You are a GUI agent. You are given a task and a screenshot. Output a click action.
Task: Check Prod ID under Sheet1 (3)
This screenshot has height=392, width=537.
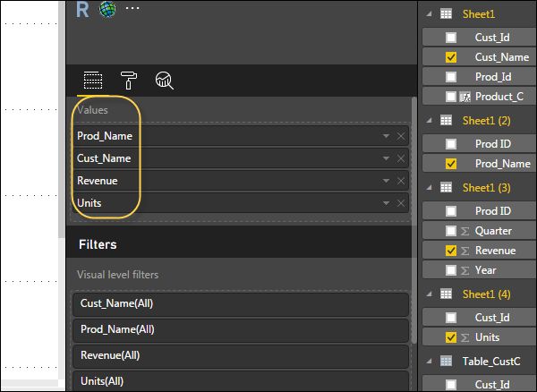click(451, 211)
